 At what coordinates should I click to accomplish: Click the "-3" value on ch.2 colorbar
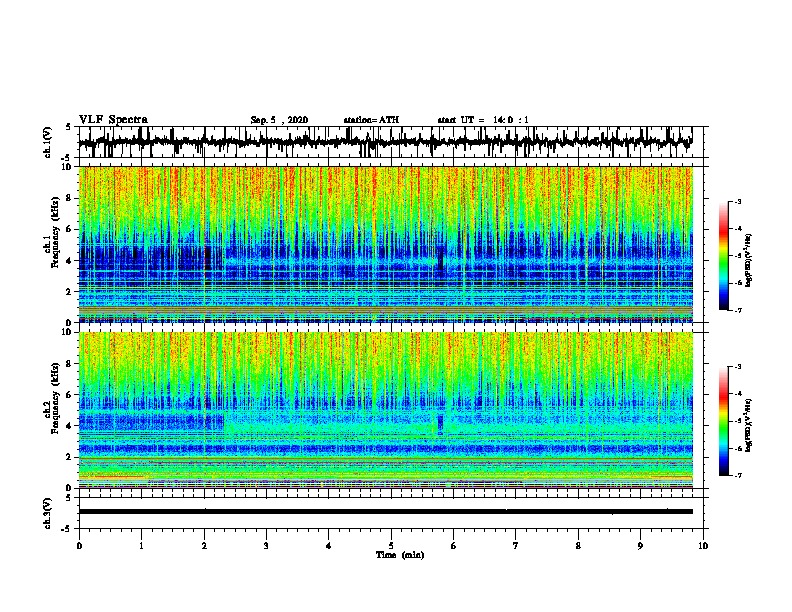tap(738, 367)
